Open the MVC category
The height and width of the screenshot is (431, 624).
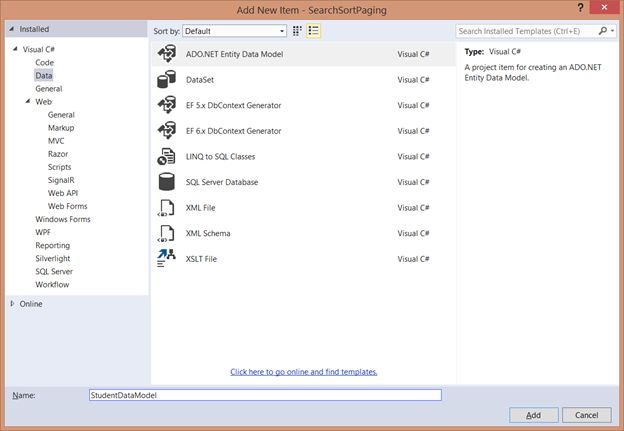click(x=56, y=141)
